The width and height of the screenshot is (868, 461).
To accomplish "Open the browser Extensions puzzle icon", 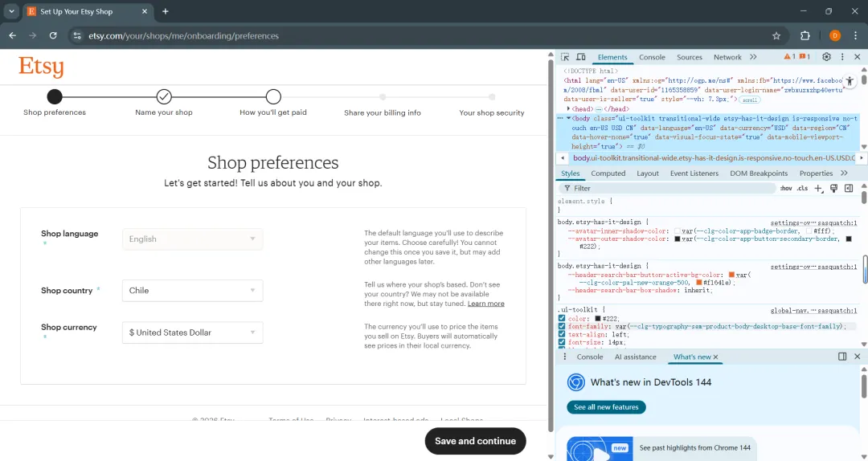I will click(805, 36).
